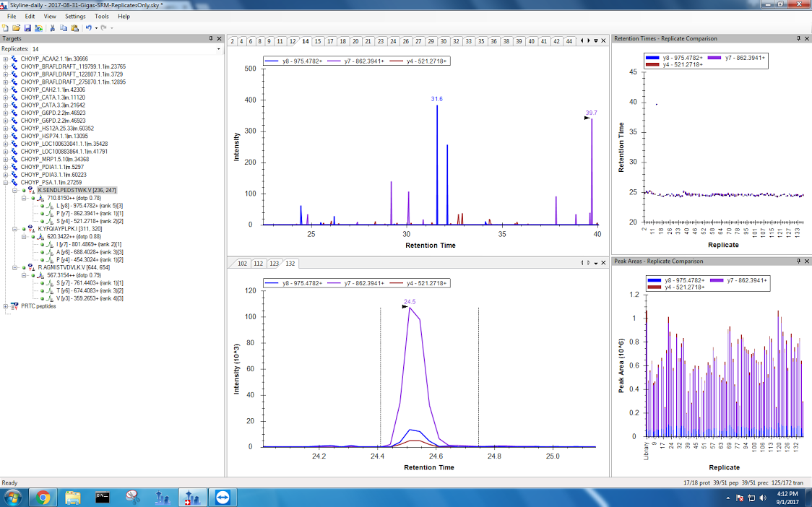Save the document using the floppy disk icon
Viewport: 812px width, 507px height.
(27, 27)
